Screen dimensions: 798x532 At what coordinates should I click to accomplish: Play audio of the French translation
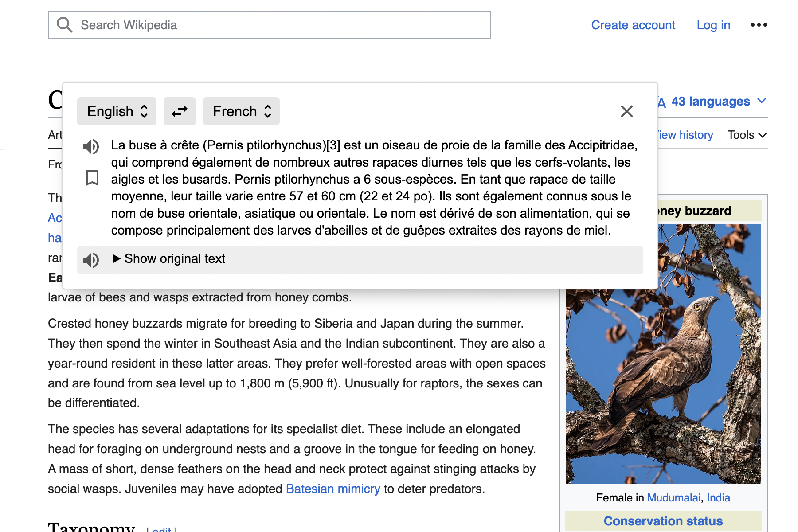(x=91, y=147)
